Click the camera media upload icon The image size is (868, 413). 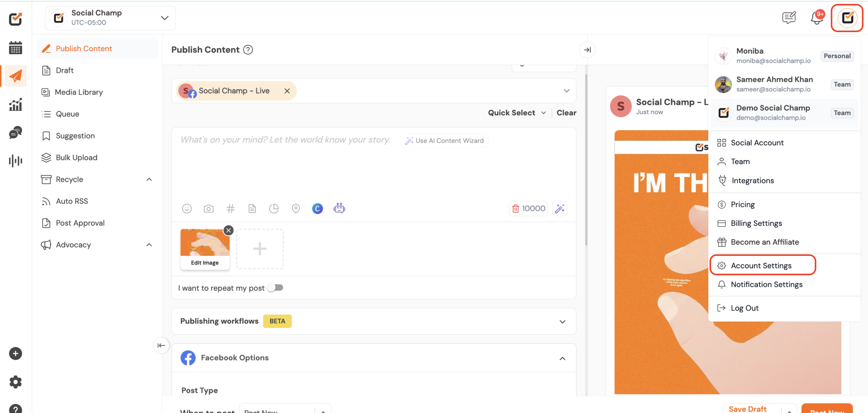[209, 208]
